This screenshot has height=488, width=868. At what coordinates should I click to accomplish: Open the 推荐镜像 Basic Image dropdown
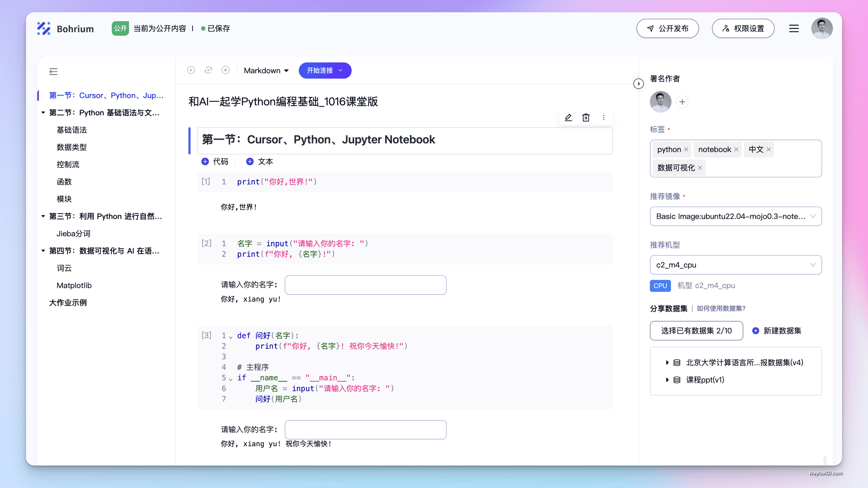(736, 216)
